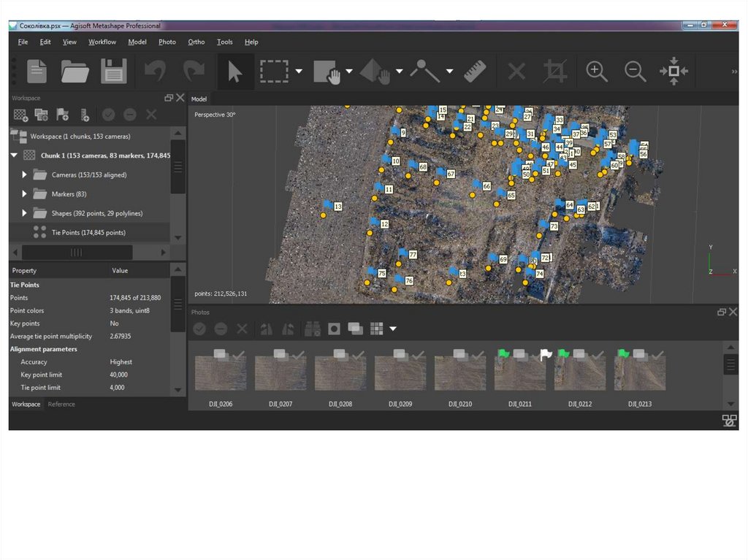Click the Save project floppy icon
Image resolution: width=748 pixels, height=560 pixels.
tap(114, 72)
